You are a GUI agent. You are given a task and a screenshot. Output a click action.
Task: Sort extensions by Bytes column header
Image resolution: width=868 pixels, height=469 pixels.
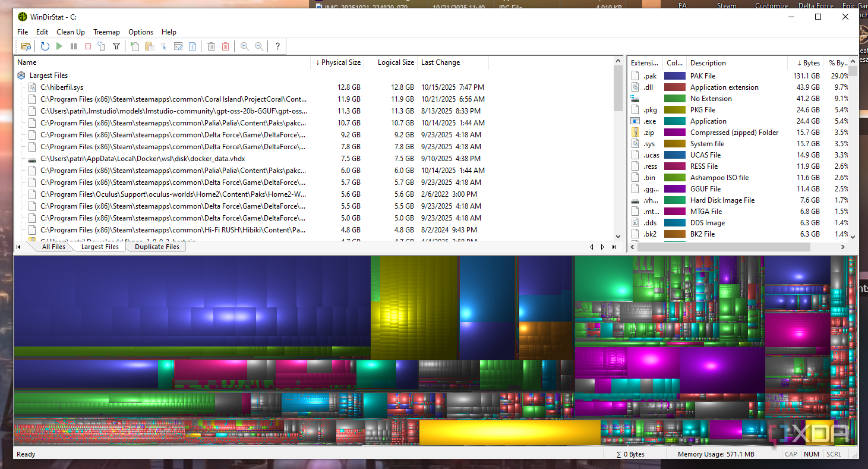click(x=807, y=63)
